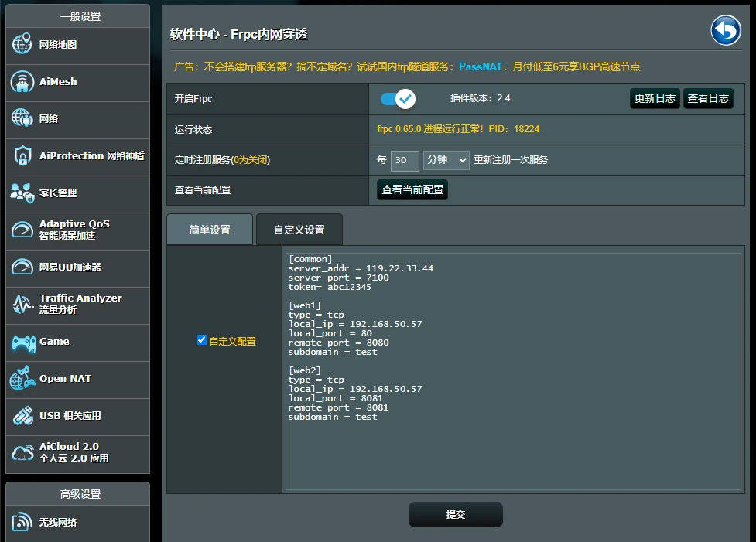Click the 'server_addr = 119.22.33.44' line

tap(361, 268)
